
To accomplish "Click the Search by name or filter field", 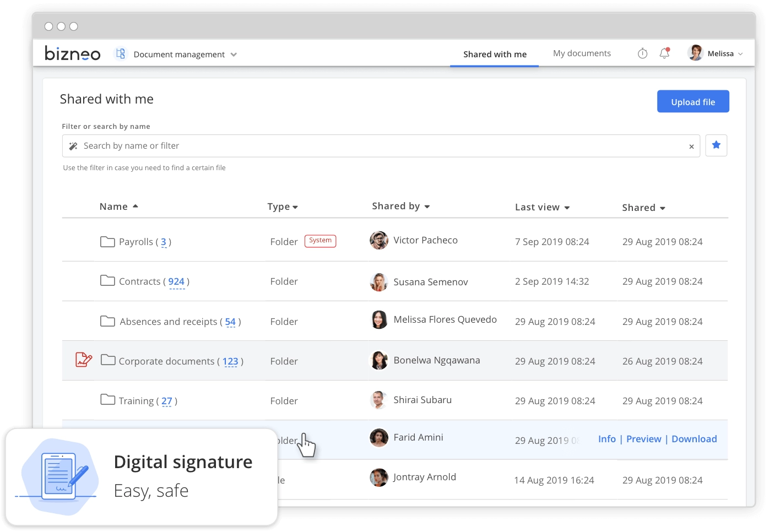I will 381,146.
